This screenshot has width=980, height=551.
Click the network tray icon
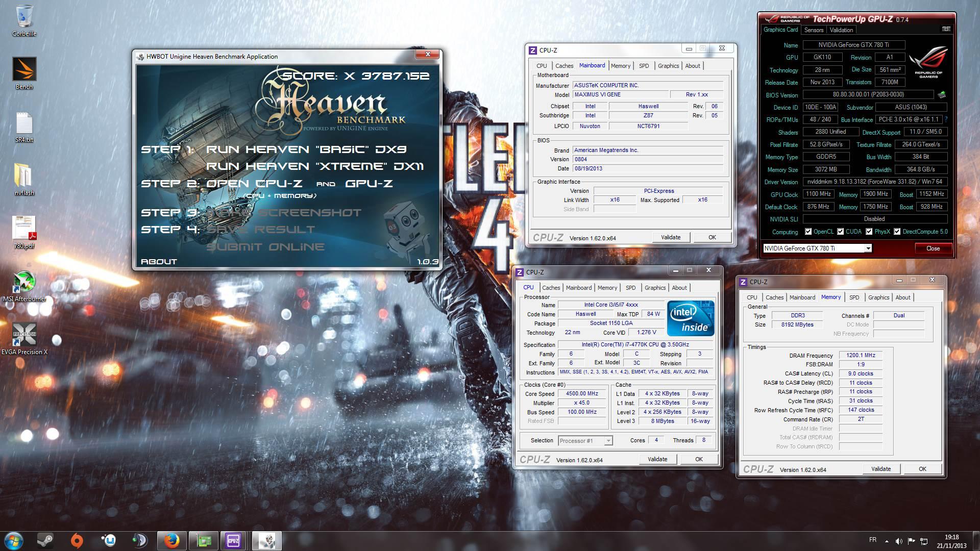click(924, 541)
